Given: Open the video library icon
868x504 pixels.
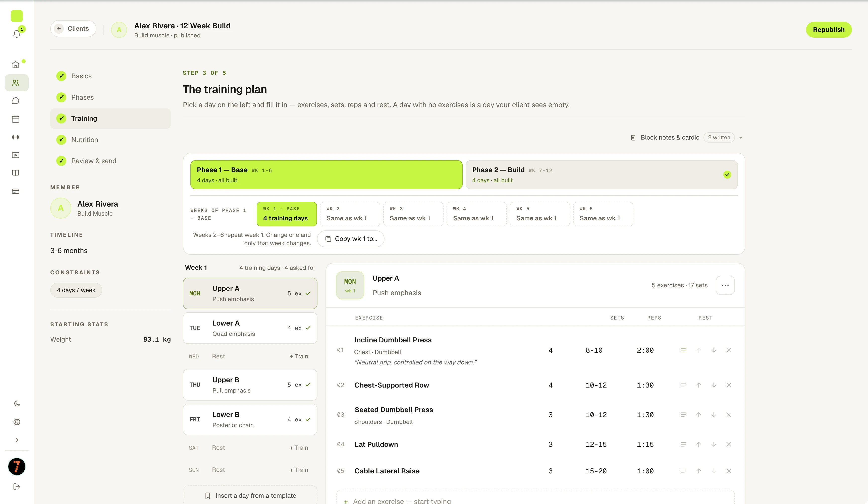Looking at the screenshot, I should click(x=16, y=155).
